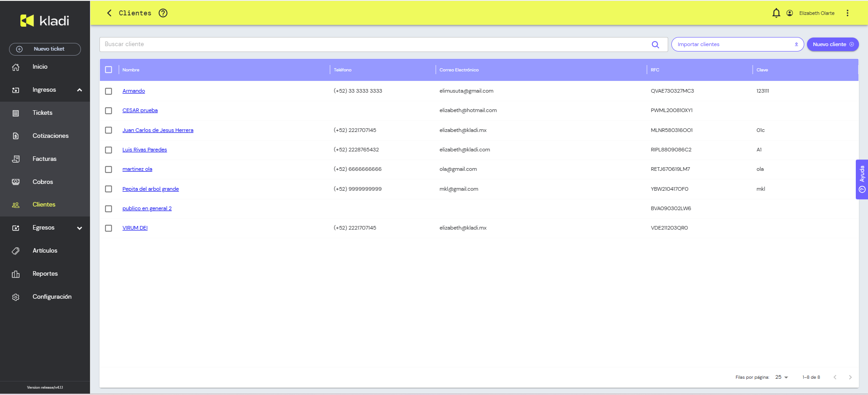Open the three-dot options menu
The width and height of the screenshot is (868, 395).
coord(848,13)
